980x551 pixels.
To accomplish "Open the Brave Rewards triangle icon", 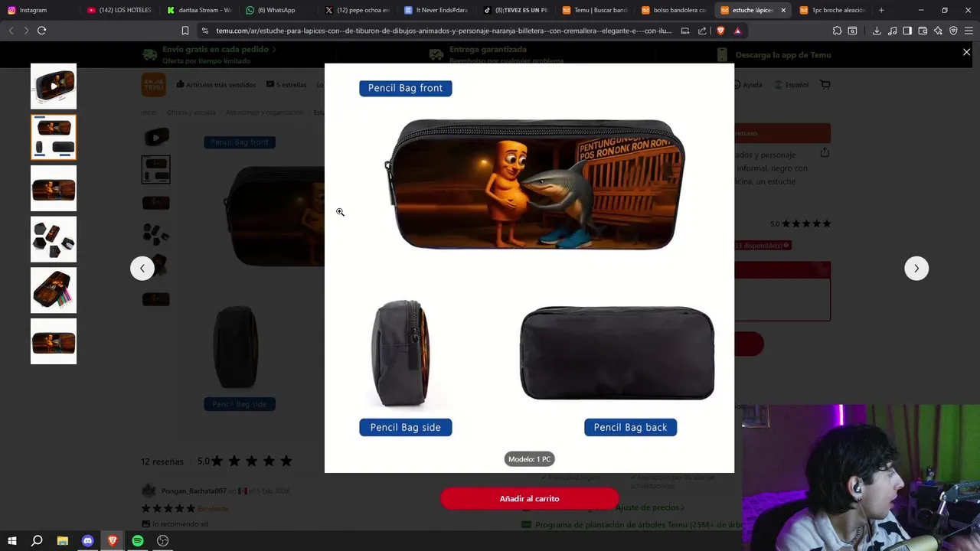I will [737, 31].
